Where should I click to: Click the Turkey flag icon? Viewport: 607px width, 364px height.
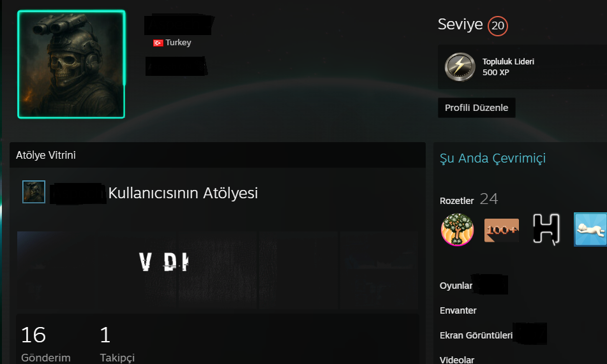coord(158,43)
